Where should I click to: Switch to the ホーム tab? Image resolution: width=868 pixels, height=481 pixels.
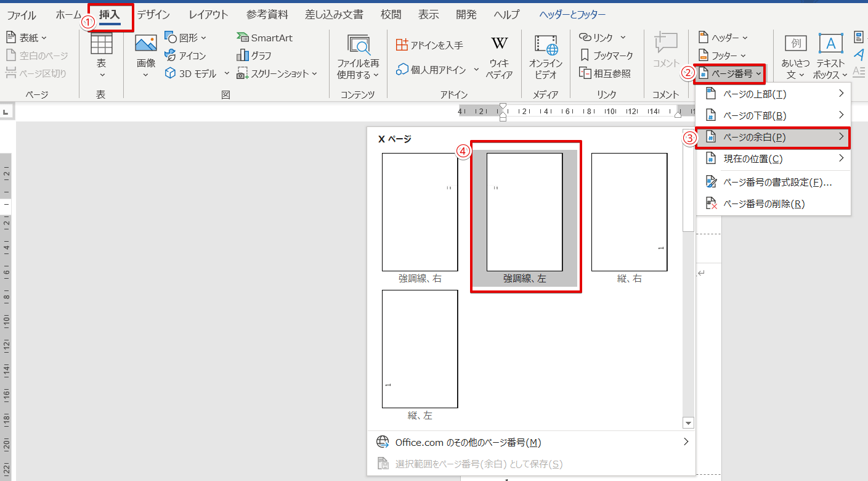(68, 14)
